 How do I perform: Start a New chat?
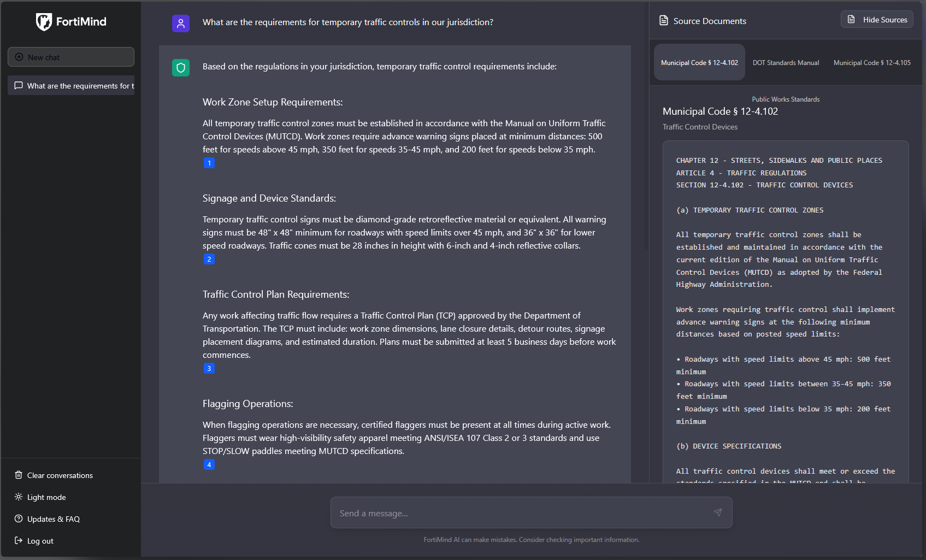71,57
